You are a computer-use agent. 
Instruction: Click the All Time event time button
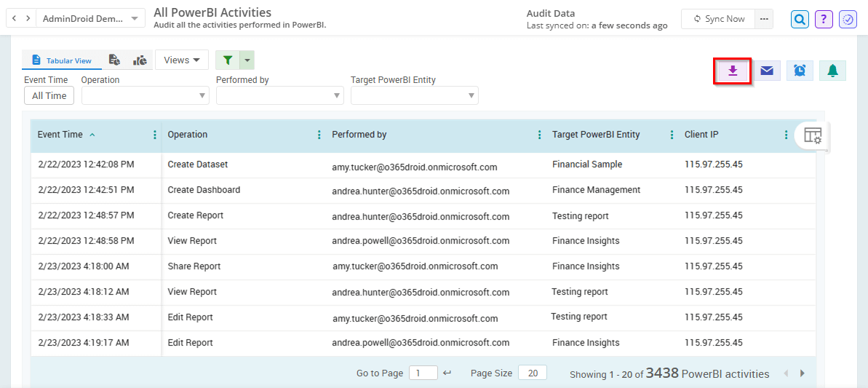tap(49, 95)
